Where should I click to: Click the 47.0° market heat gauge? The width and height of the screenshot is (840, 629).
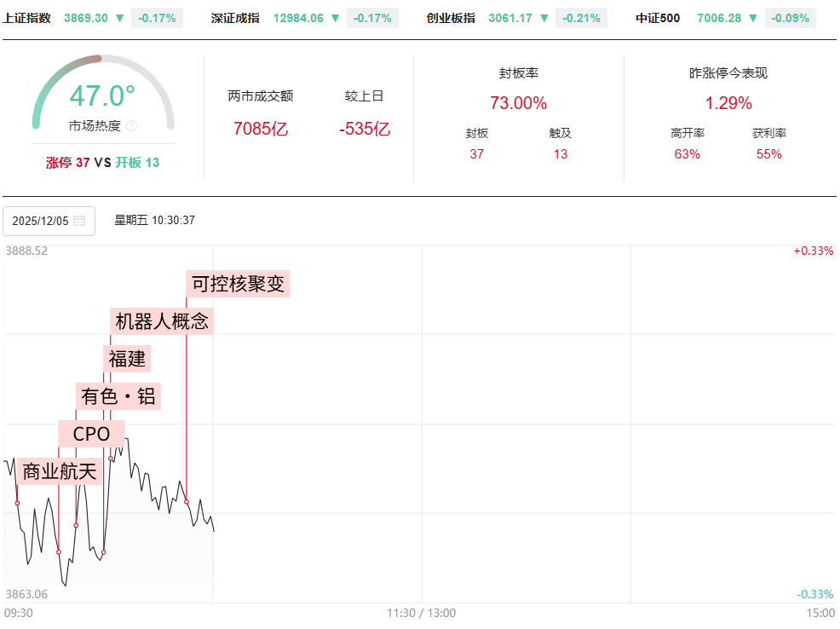102,95
